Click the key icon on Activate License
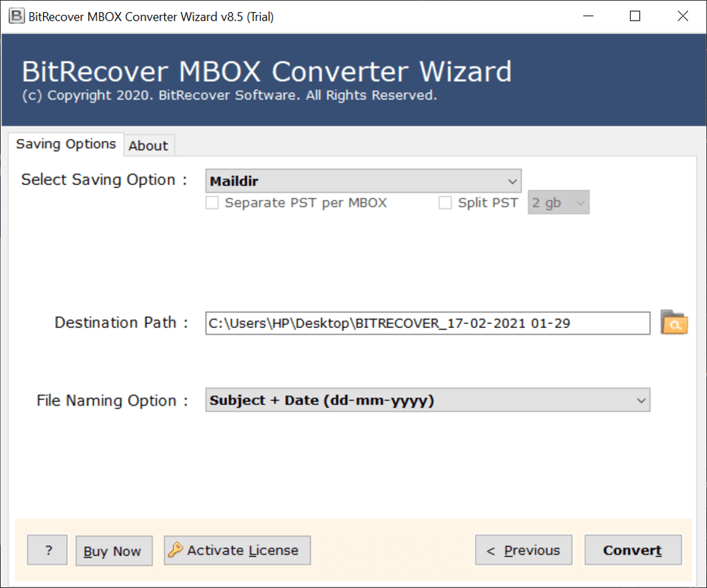The height and width of the screenshot is (588, 707). point(175,550)
